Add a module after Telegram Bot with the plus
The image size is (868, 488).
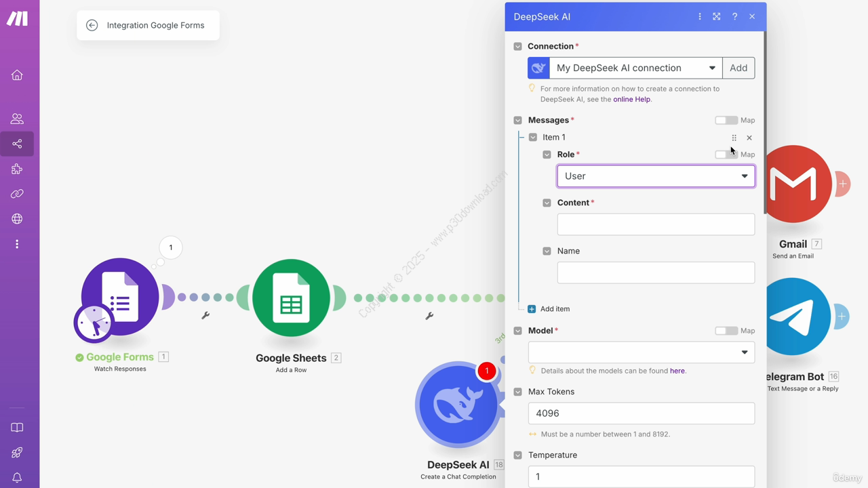[842, 317]
